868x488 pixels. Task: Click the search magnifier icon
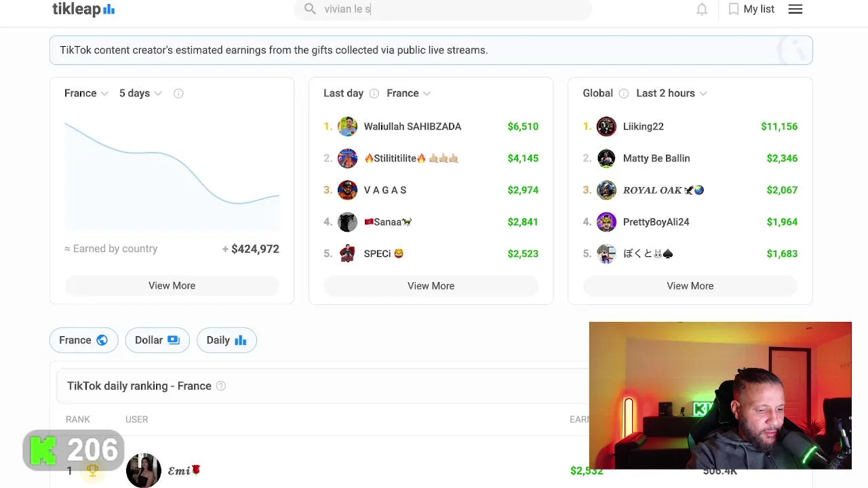pos(310,9)
